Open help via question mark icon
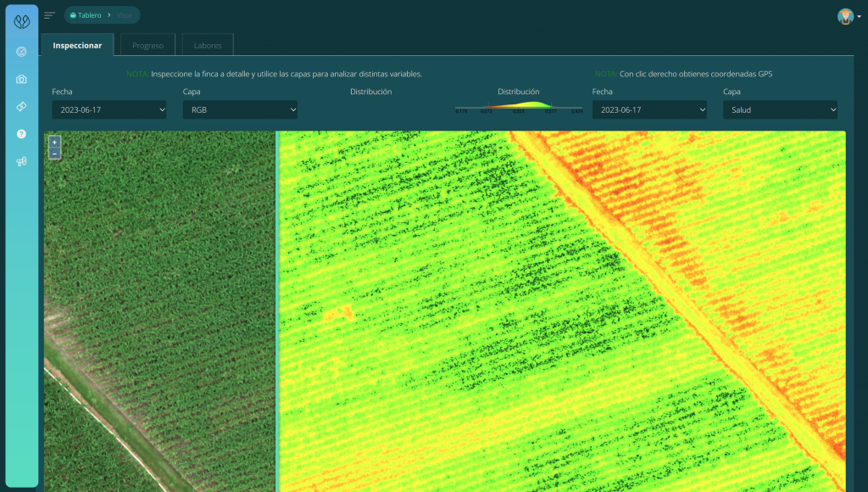 click(x=21, y=134)
